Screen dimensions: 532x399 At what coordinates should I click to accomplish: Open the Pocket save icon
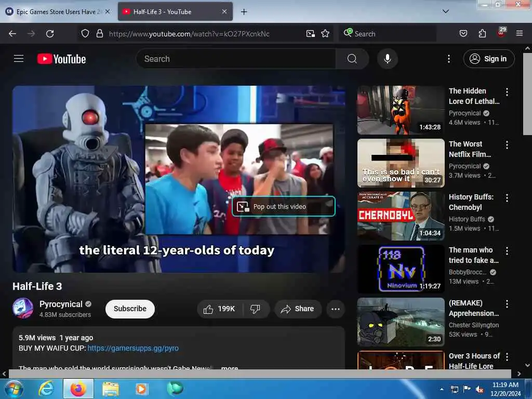[x=463, y=33]
